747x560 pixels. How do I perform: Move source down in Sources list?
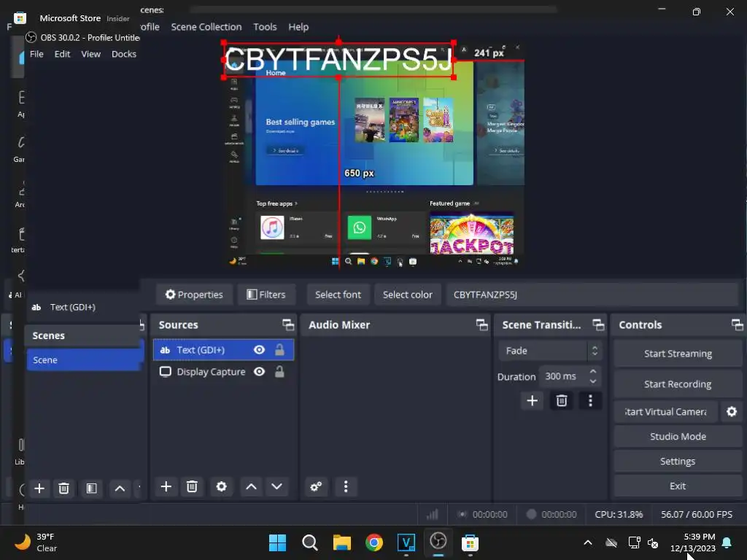point(276,486)
